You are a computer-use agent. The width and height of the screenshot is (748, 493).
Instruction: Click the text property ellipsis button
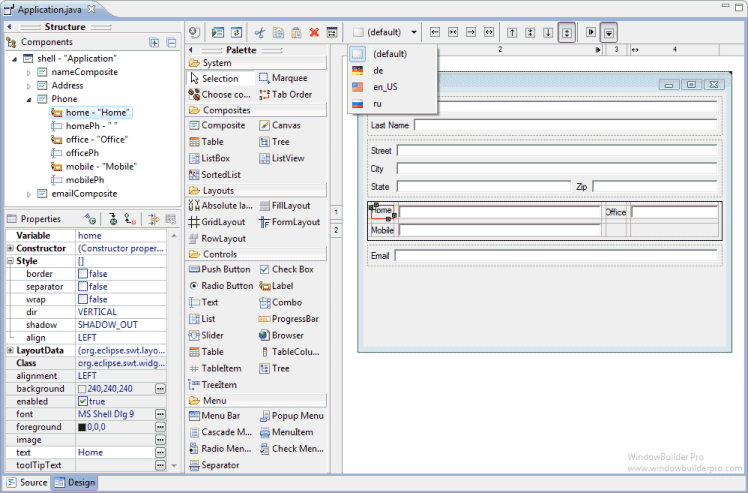[160, 453]
